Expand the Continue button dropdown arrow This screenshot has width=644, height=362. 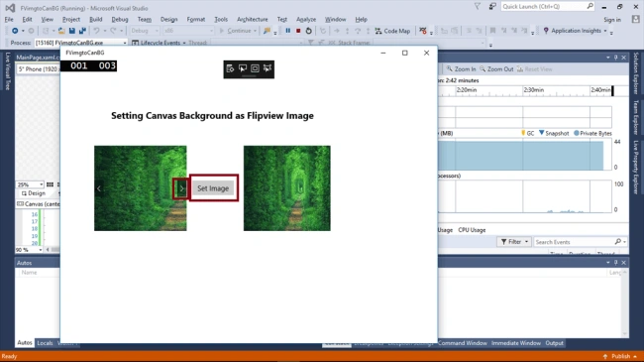(x=255, y=31)
